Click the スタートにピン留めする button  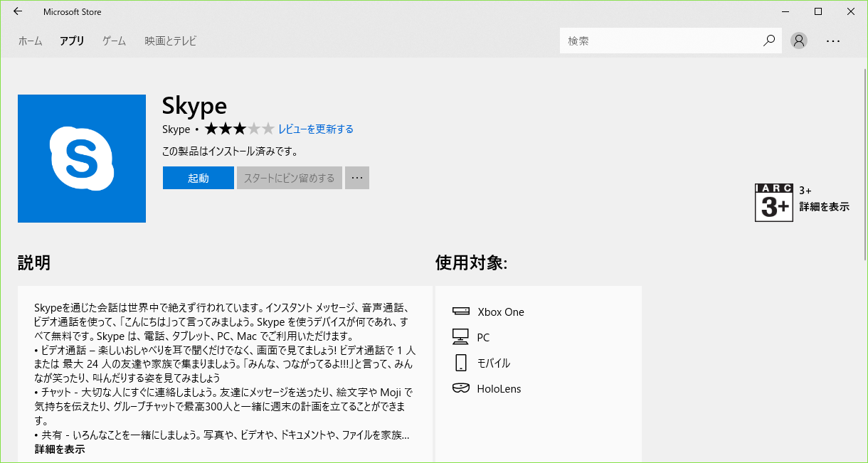pos(290,178)
